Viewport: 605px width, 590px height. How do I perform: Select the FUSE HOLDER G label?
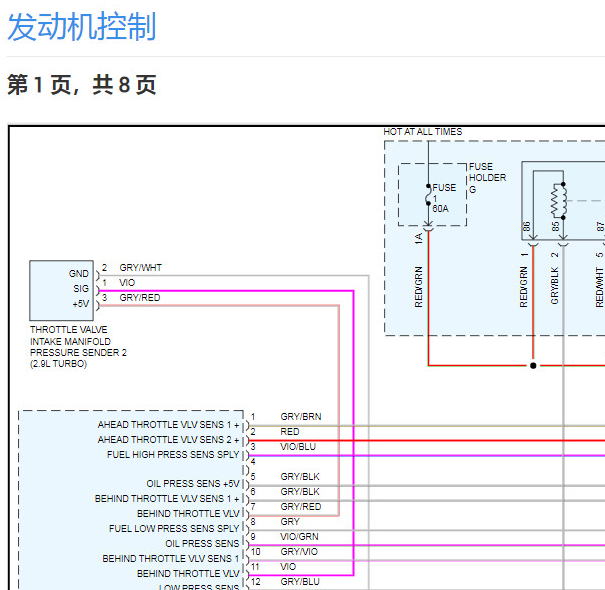[487, 178]
